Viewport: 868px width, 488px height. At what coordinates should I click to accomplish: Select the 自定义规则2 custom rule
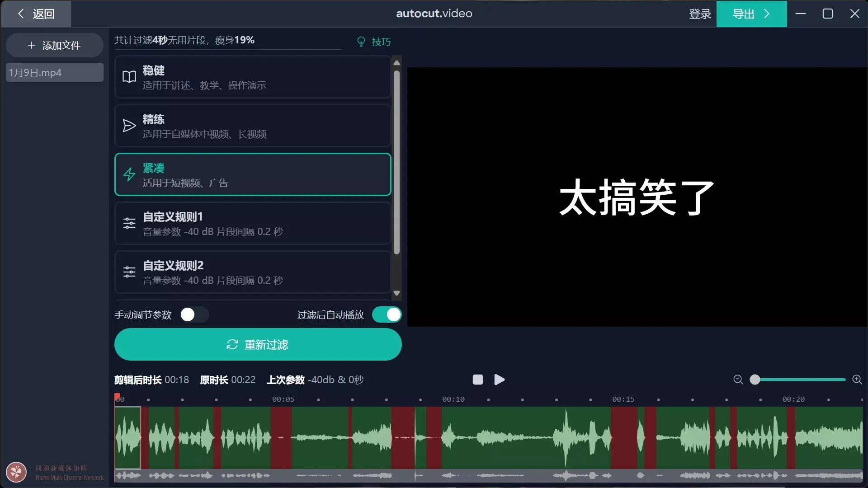[253, 272]
